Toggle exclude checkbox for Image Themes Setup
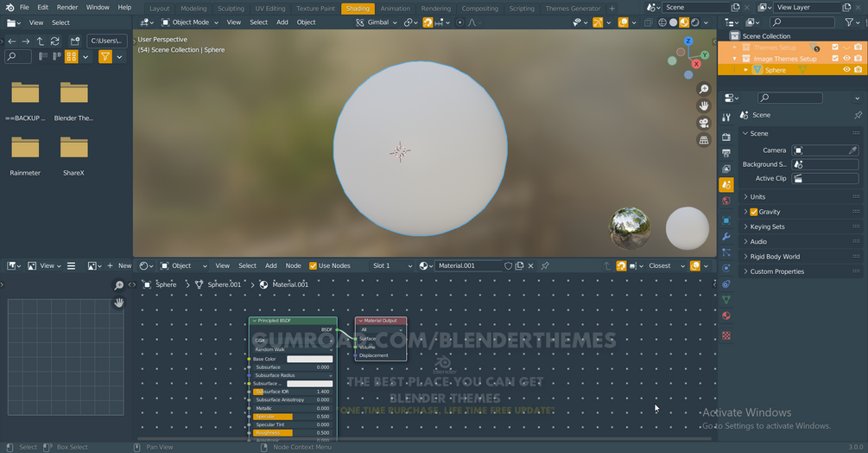This screenshot has height=453, width=868. (x=835, y=59)
